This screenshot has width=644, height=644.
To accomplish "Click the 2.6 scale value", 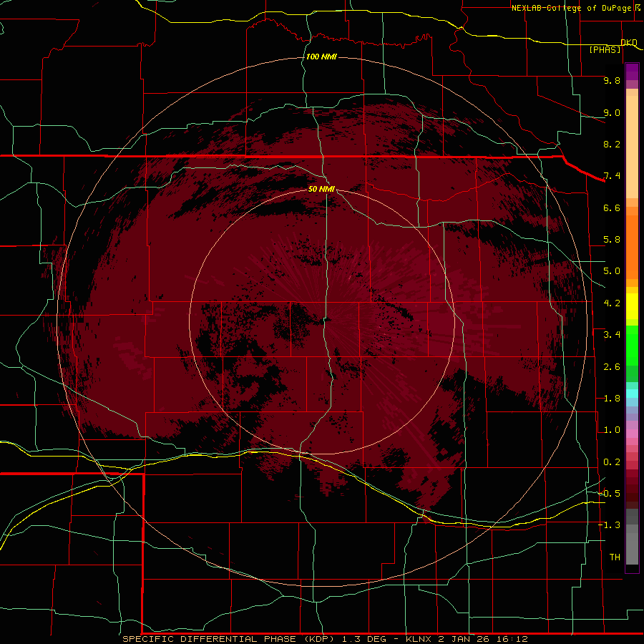I will 612,367.
